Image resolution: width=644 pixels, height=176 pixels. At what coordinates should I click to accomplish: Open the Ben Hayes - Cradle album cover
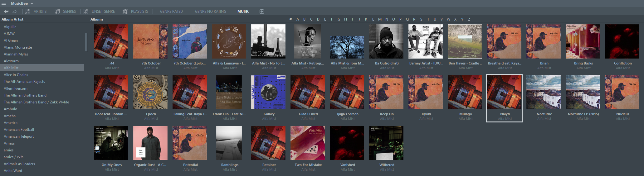tap(465, 41)
